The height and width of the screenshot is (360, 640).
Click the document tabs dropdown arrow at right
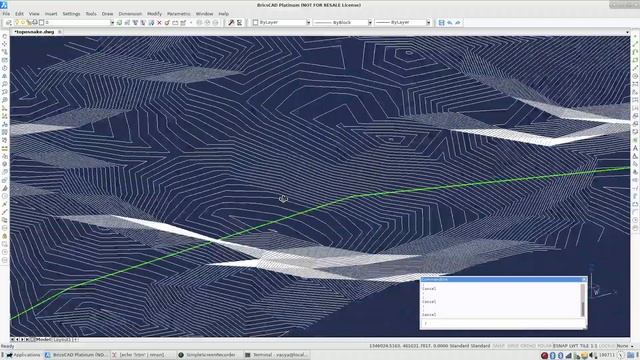click(627, 32)
